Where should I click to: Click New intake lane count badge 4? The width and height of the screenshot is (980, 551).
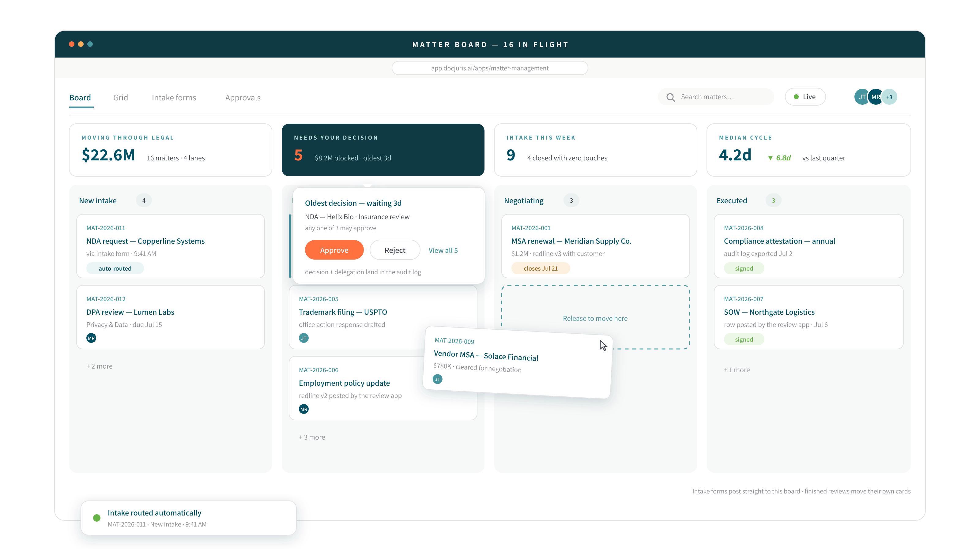144,201
